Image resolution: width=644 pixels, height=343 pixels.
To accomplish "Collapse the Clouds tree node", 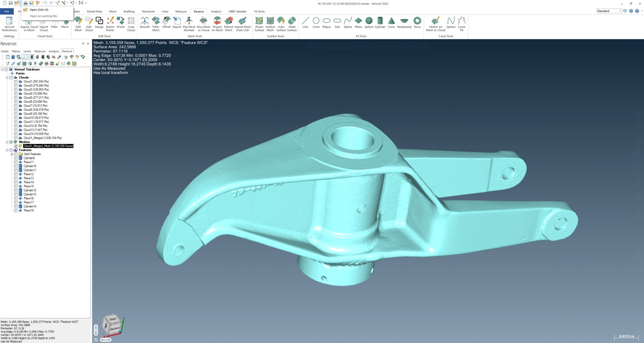I will click(7, 77).
